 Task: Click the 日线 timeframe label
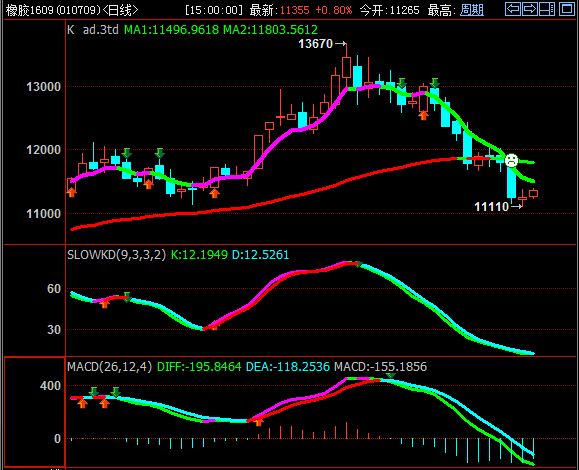click(120, 10)
